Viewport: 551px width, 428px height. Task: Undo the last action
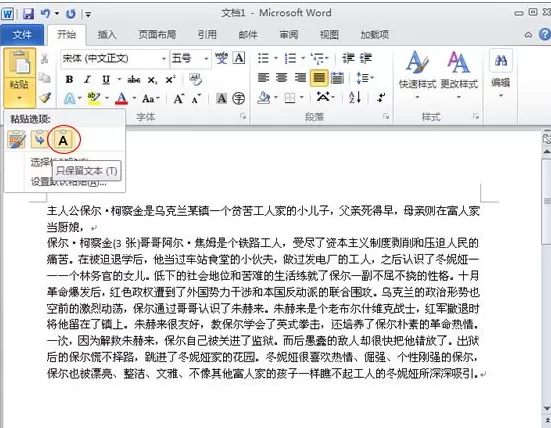point(45,14)
